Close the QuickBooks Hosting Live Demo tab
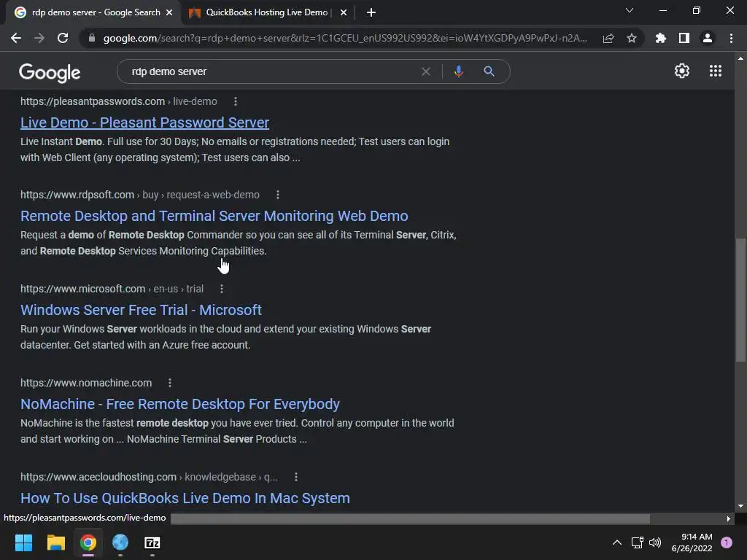This screenshot has width=747, height=560. coord(344,12)
